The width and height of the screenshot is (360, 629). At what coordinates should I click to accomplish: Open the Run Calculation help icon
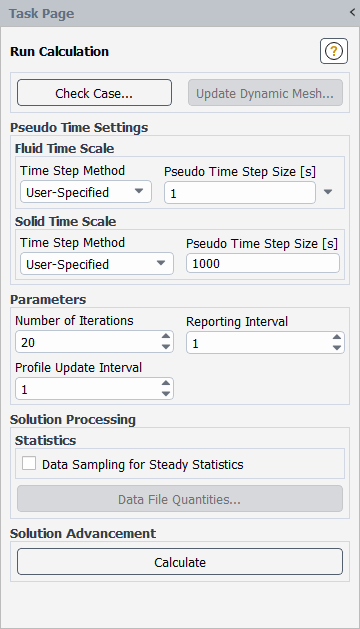(334, 51)
